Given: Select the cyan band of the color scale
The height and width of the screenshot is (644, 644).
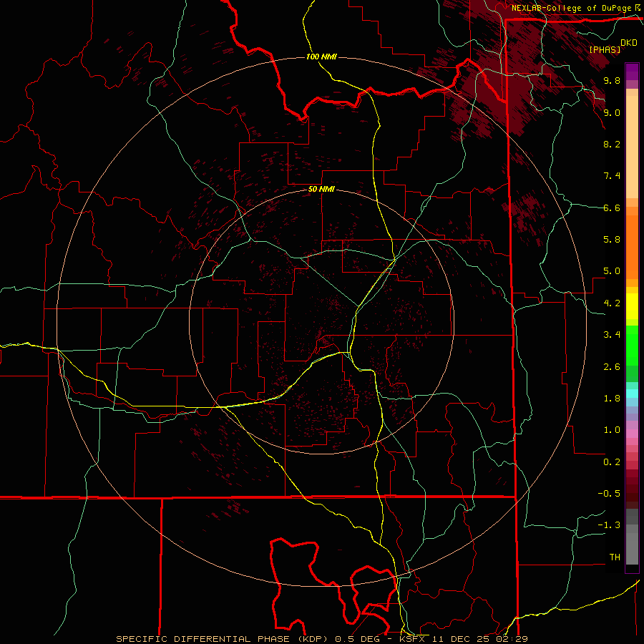Looking at the screenshot, I should click(632, 394).
